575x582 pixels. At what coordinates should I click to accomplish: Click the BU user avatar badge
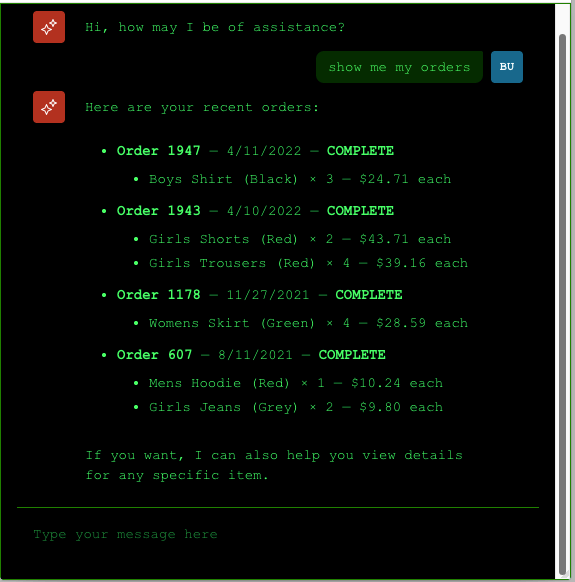pyautogui.click(x=507, y=67)
